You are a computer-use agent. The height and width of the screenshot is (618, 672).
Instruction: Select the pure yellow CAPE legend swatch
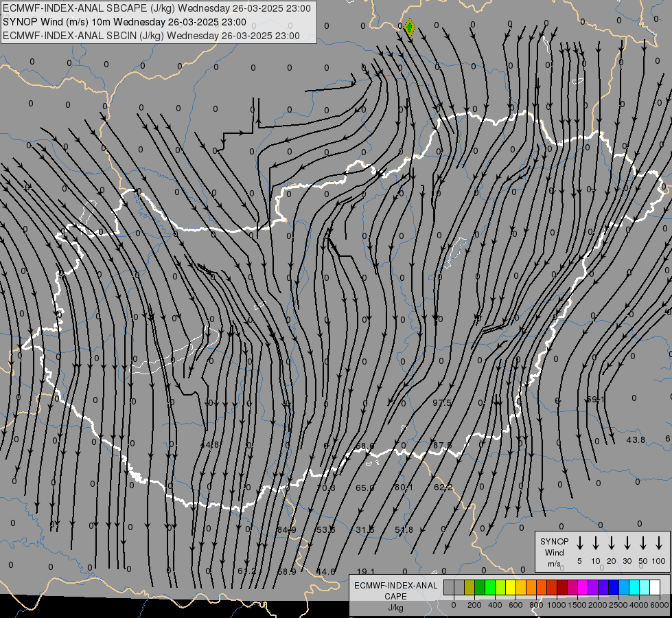coord(511,587)
